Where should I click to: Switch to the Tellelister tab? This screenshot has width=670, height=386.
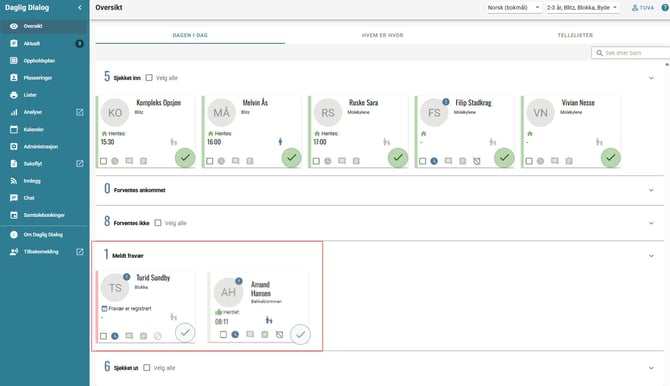(x=575, y=35)
